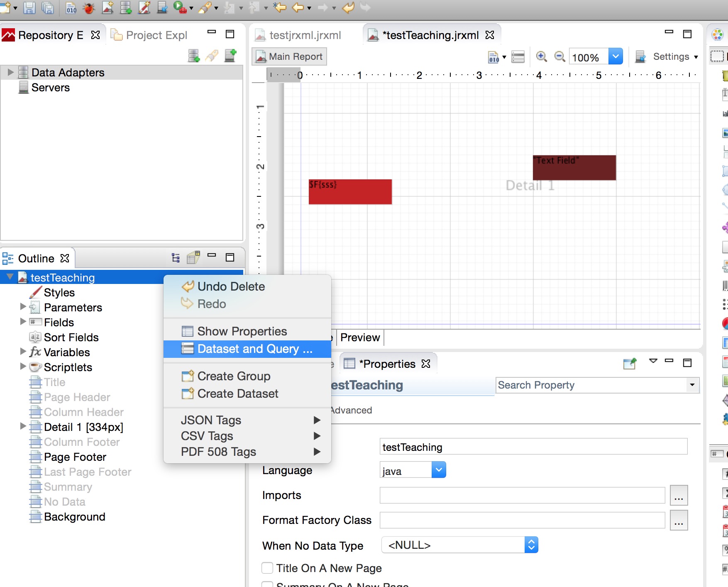The width and height of the screenshot is (728, 587).
Task: Click the Settings icon in designer toolbar
Action: coord(641,57)
